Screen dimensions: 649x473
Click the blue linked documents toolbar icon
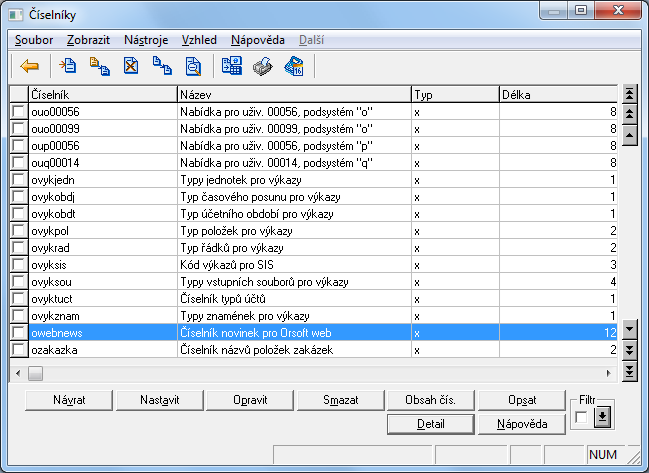point(162,67)
